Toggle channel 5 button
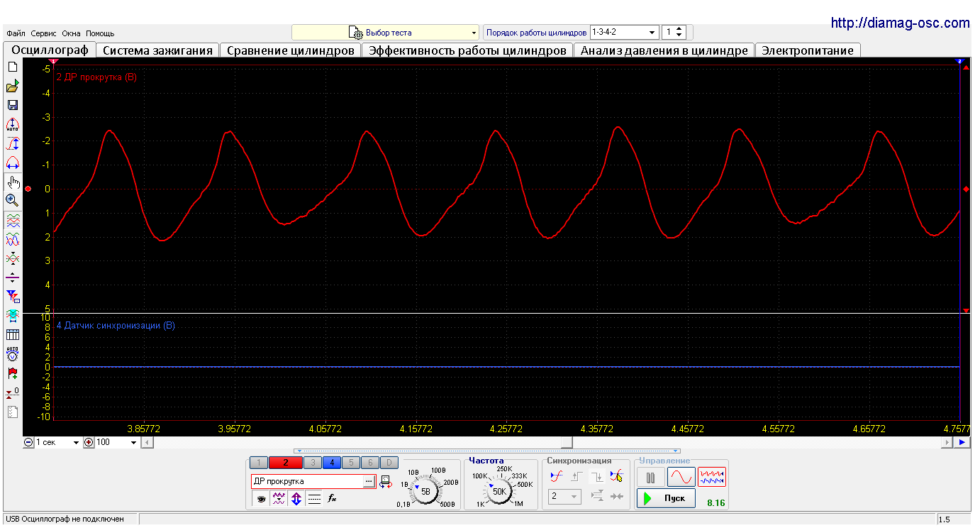The height and width of the screenshot is (528, 980). pos(350,463)
